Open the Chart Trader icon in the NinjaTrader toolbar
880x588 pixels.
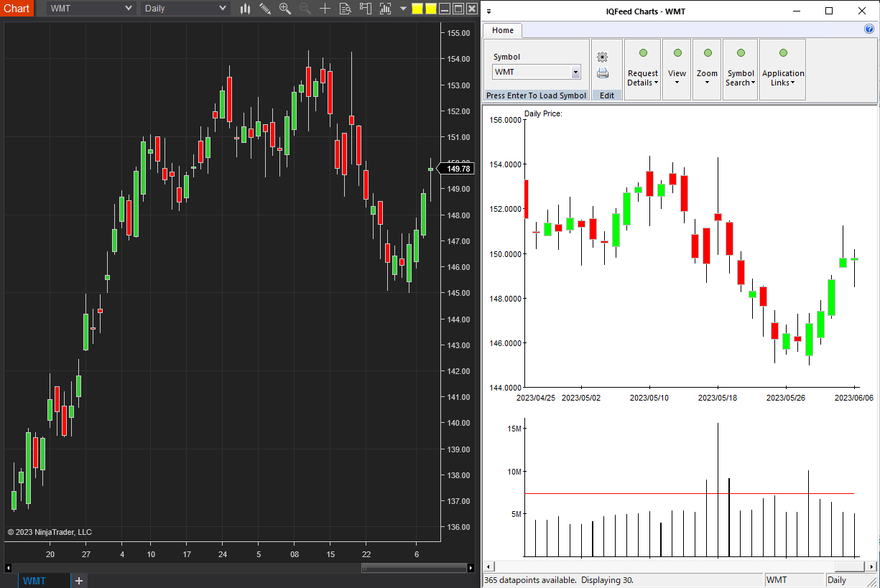coord(365,9)
